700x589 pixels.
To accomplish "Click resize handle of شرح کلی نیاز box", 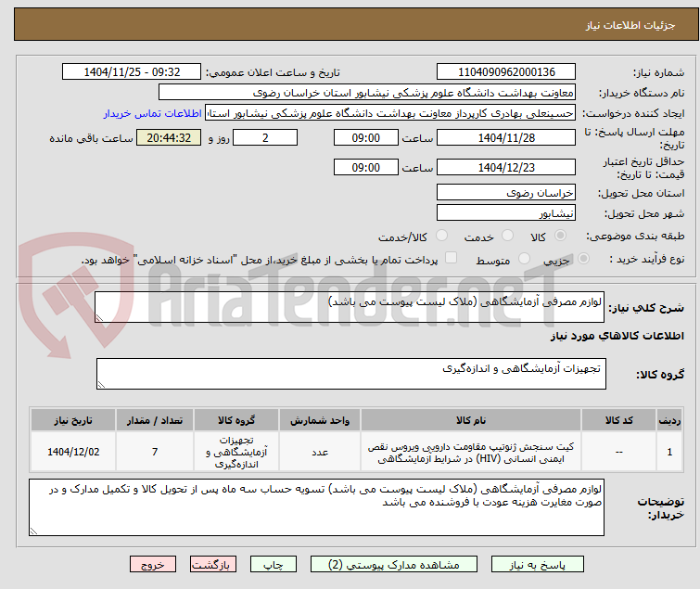I will (x=99, y=318).
